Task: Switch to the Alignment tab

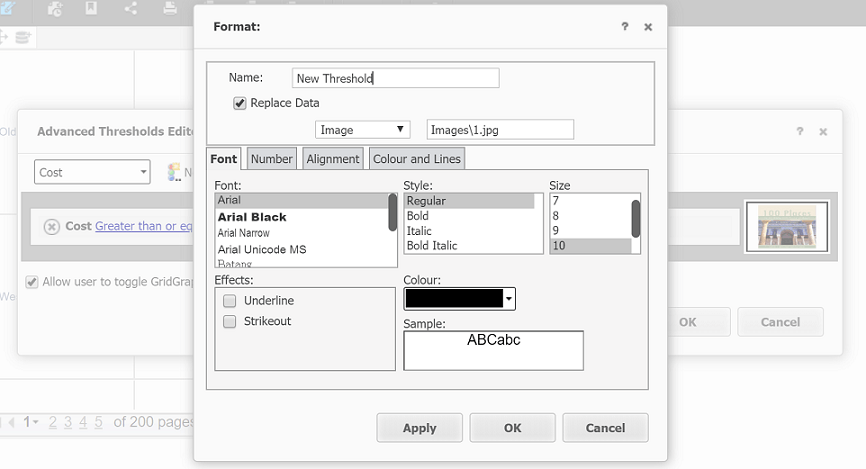Action: click(333, 159)
